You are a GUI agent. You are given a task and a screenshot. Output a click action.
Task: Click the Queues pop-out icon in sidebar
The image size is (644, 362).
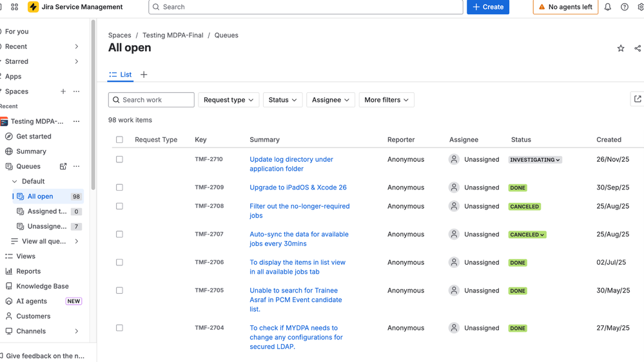(63, 166)
